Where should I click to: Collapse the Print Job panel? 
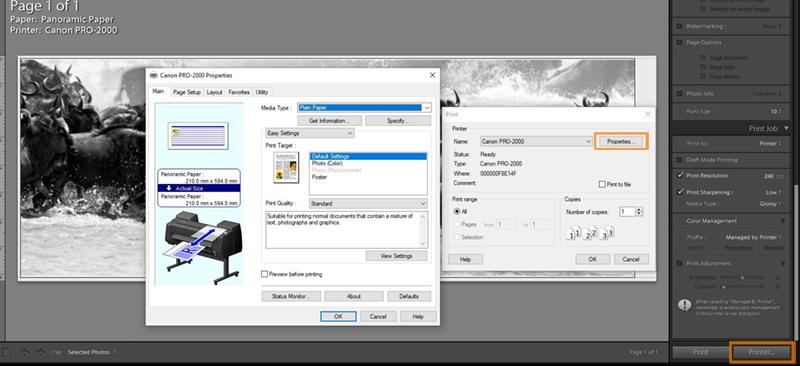click(786, 129)
